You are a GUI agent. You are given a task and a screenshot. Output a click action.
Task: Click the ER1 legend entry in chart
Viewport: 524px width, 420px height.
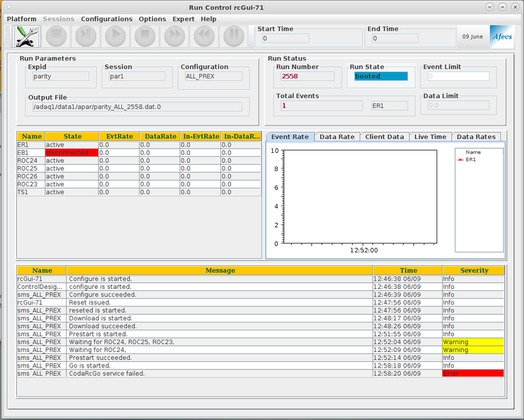click(467, 160)
